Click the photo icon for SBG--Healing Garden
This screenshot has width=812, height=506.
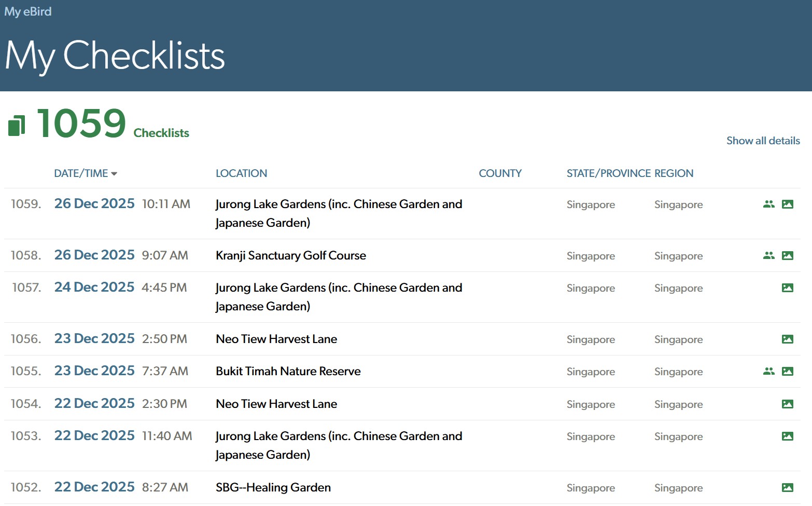tap(787, 487)
